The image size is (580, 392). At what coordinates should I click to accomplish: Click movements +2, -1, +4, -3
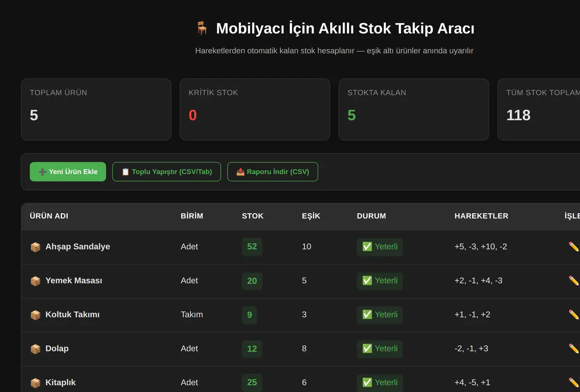coord(478,280)
